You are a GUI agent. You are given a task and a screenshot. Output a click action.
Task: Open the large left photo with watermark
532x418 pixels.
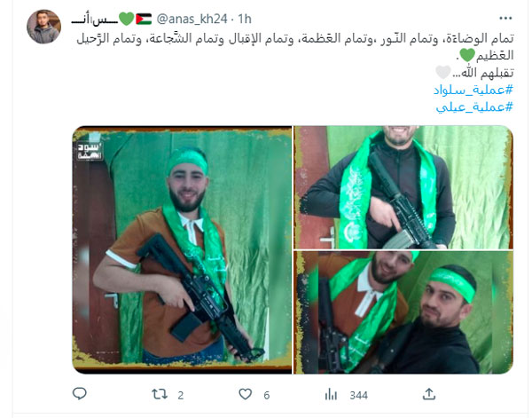[x=182, y=250]
